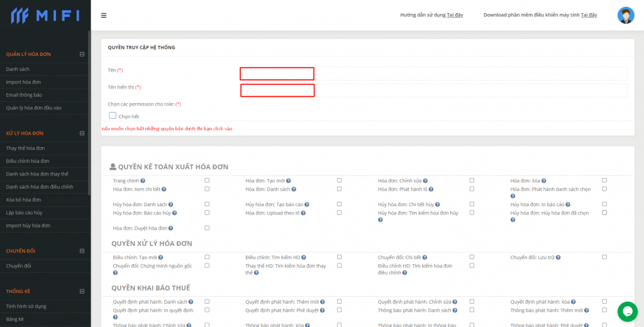The height and width of the screenshot is (327, 644).
Task: Select Thay thế hóa đơn menu item
Action: (x=25, y=148)
